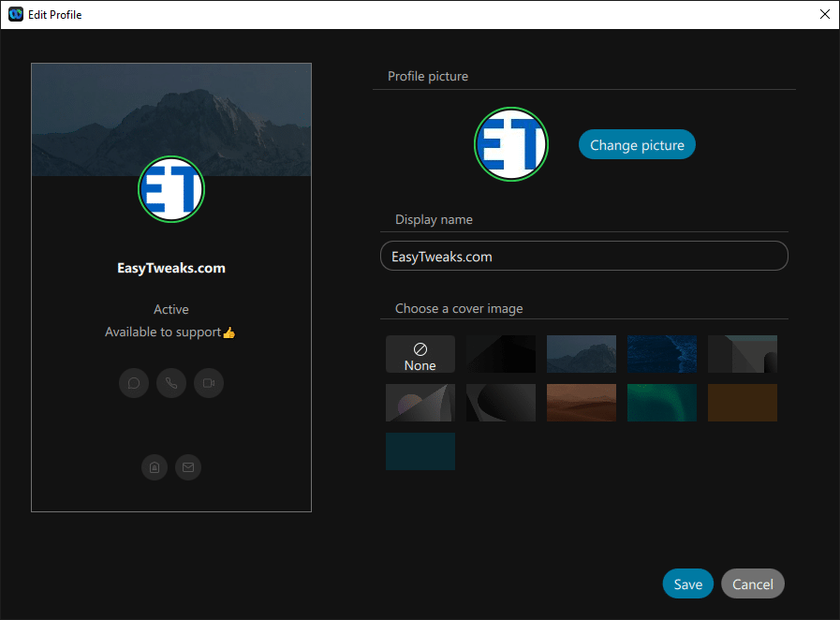The width and height of the screenshot is (840, 620).
Task: Click the EasyTweaks.com name in preview card
Action: pyautogui.click(x=171, y=268)
